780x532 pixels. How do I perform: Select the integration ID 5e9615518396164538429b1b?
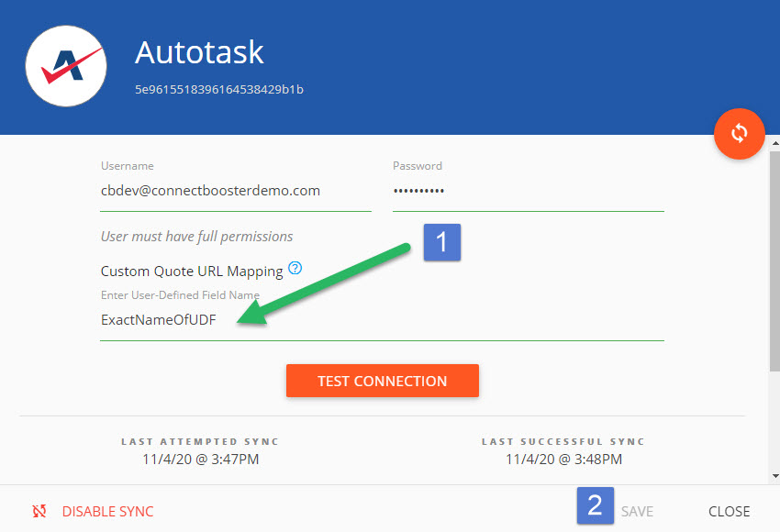[219, 90]
